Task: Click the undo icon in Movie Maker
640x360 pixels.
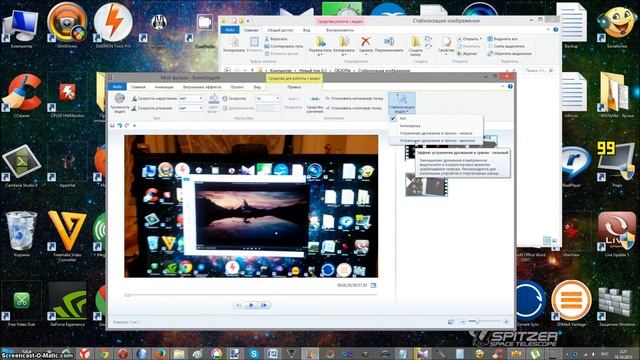Action: 120,126
